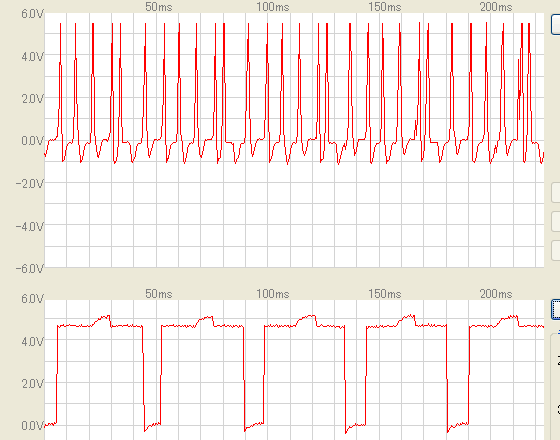Screen dimensions: 560x440
Task: Click the 200ms label above lower graph
Action: (x=496, y=294)
